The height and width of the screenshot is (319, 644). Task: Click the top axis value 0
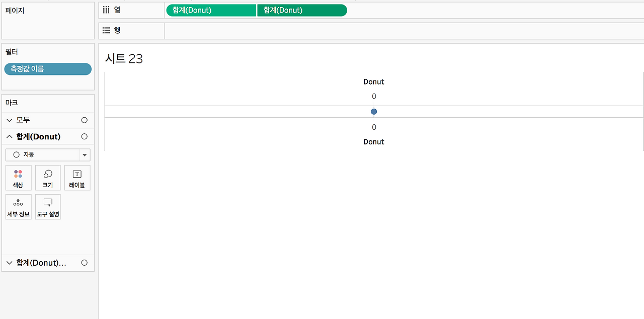coord(374,97)
